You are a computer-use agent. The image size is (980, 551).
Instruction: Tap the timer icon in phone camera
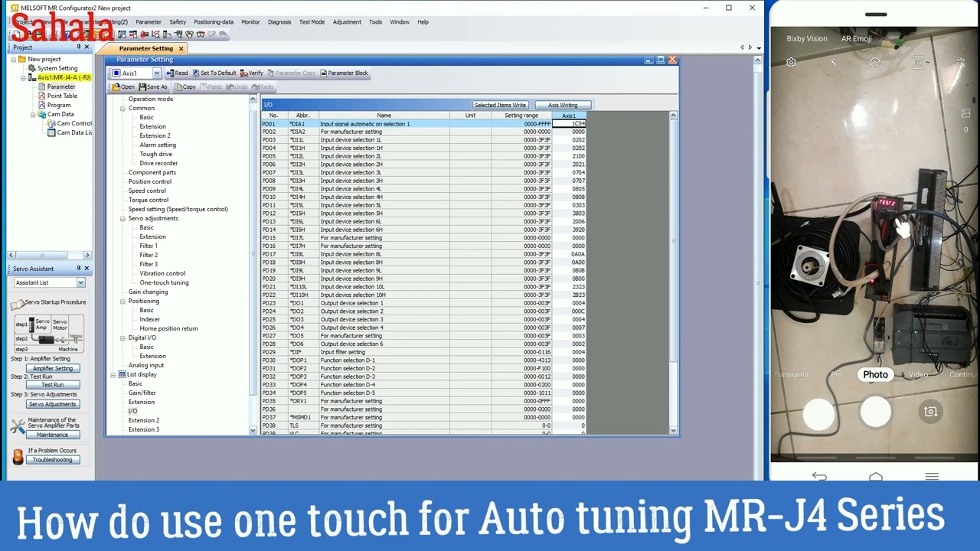[876, 63]
